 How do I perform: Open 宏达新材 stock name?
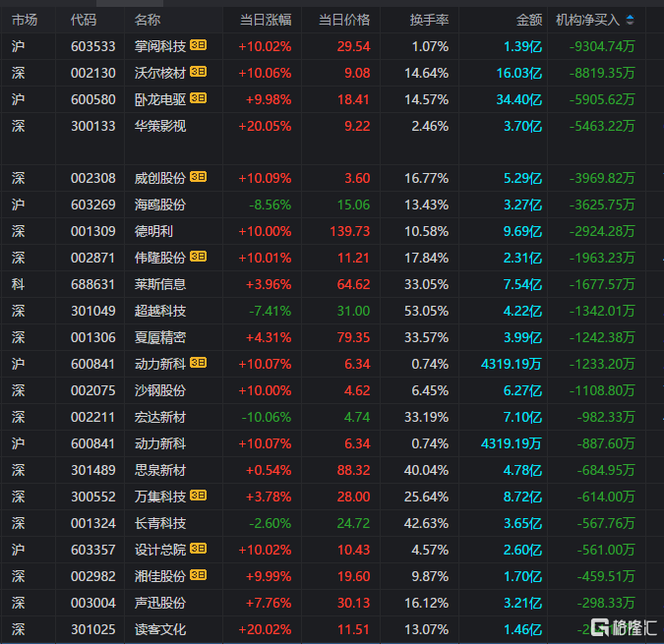(x=160, y=417)
